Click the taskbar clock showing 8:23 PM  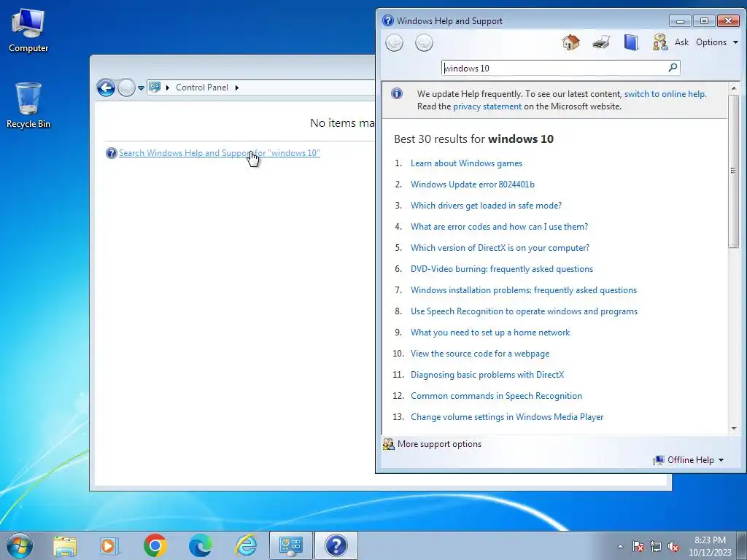pyautogui.click(x=710, y=546)
